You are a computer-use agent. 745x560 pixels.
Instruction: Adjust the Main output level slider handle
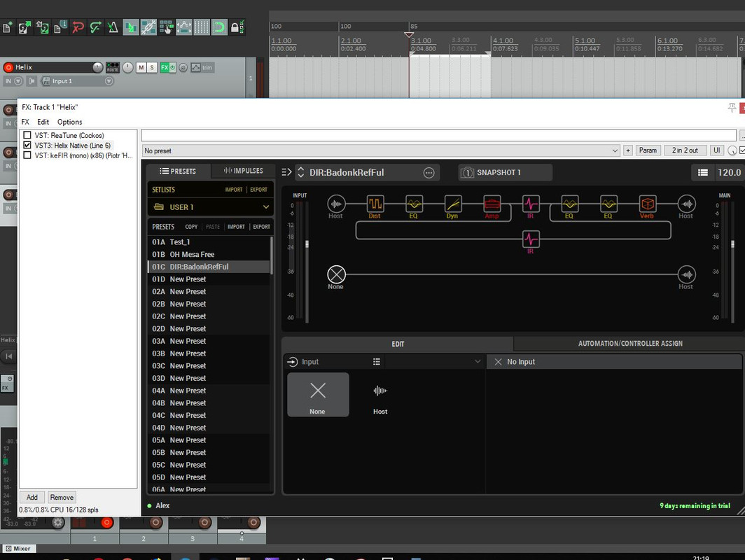(732, 244)
